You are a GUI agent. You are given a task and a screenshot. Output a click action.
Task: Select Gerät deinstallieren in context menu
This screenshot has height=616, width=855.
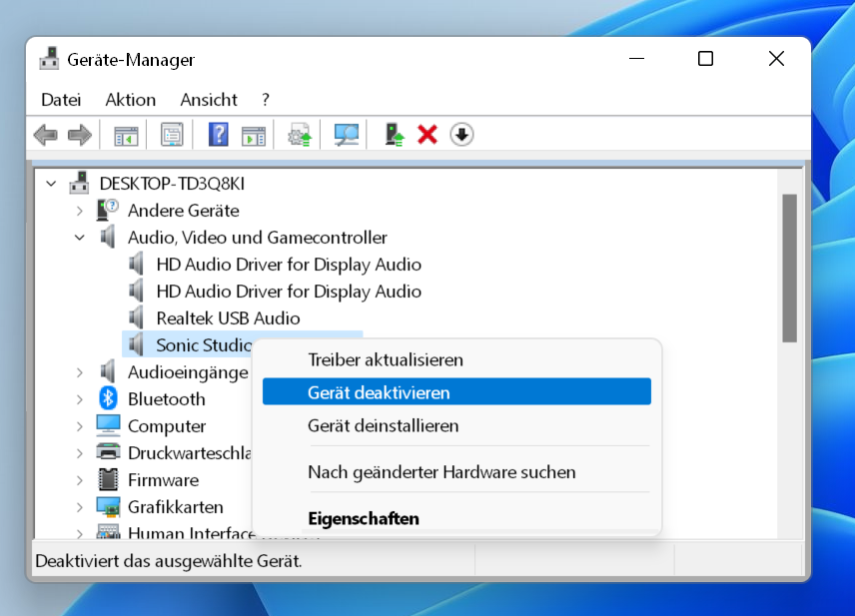coord(384,425)
